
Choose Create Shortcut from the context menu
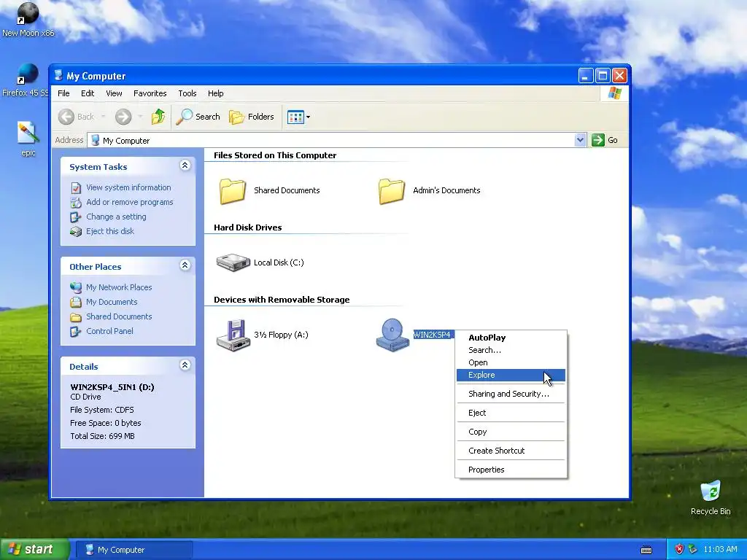pyautogui.click(x=511, y=451)
